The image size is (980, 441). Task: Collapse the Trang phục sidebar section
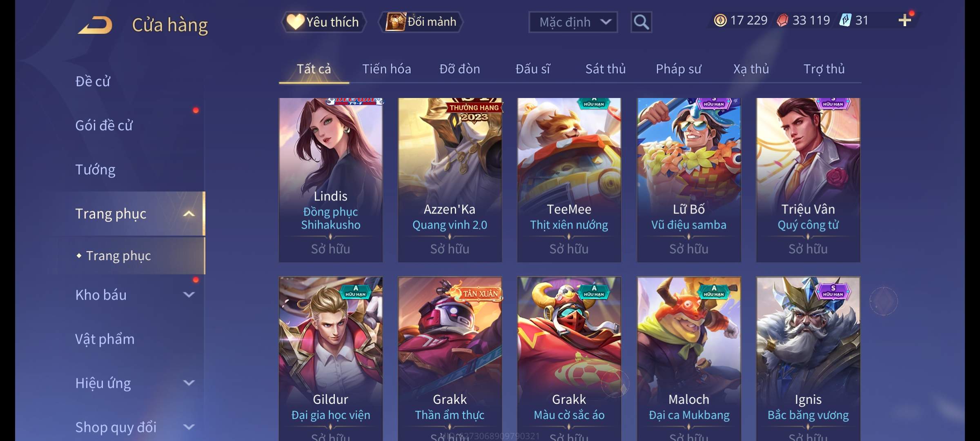[x=189, y=214]
